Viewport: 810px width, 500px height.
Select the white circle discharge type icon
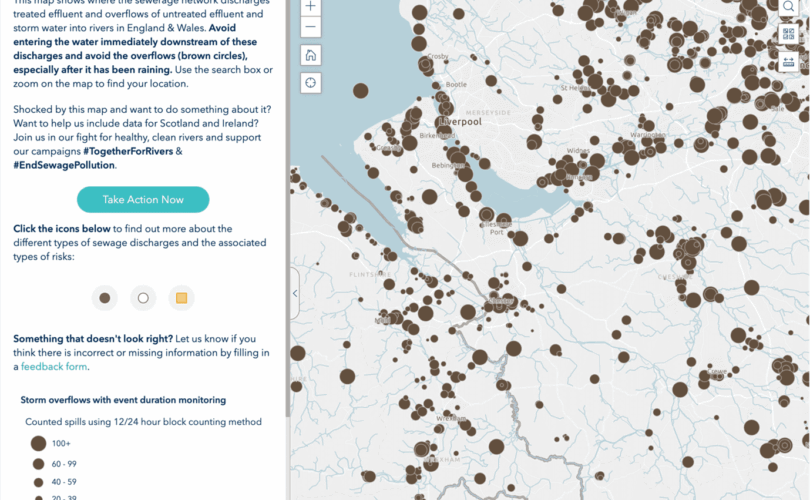tap(143, 298)
